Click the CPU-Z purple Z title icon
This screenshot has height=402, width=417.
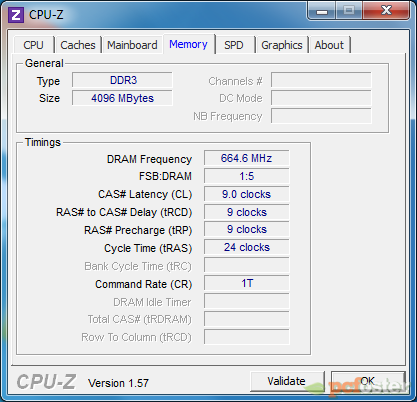tap(16, 15)
